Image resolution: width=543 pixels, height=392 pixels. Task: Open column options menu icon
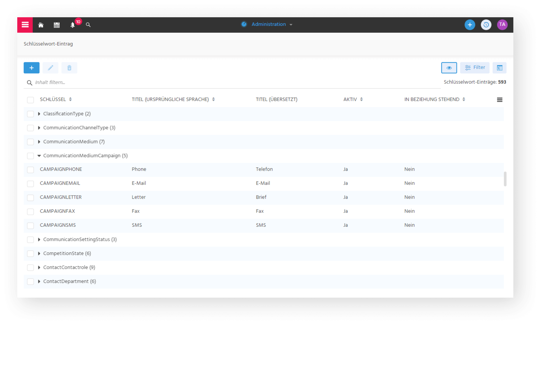pos(500,100)
